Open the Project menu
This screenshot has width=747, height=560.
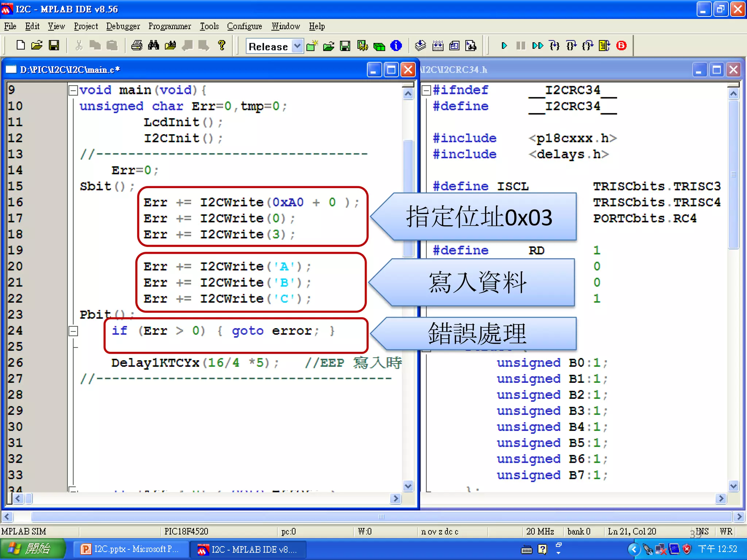pos(86,26)
